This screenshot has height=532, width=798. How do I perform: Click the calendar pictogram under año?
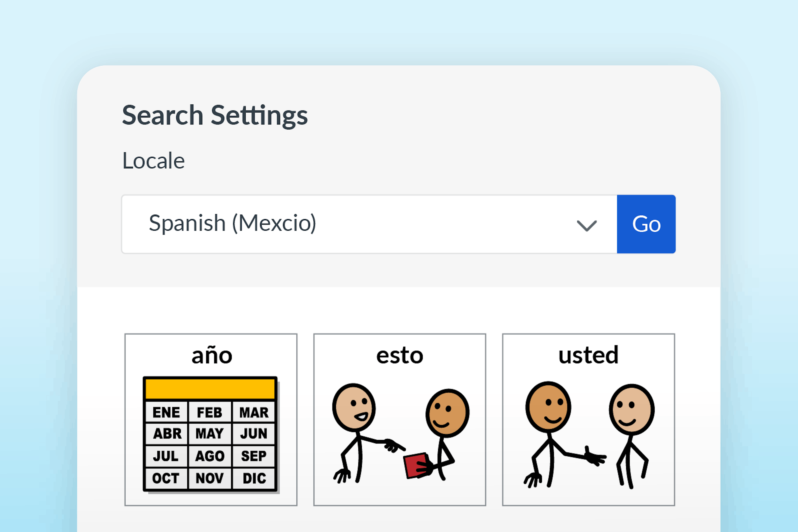[210, 436]
